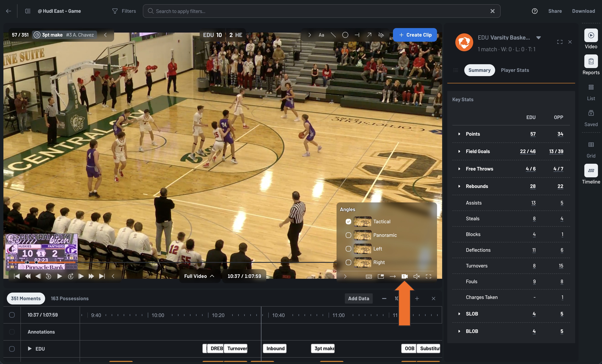
Task: Click the Add Data button
Action: (358, 299)
